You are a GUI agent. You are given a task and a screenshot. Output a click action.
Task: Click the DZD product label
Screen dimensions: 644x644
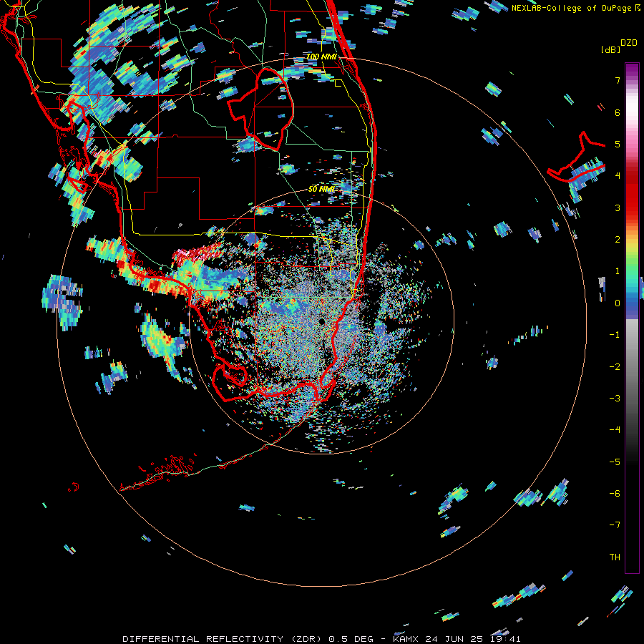[629, 43]
